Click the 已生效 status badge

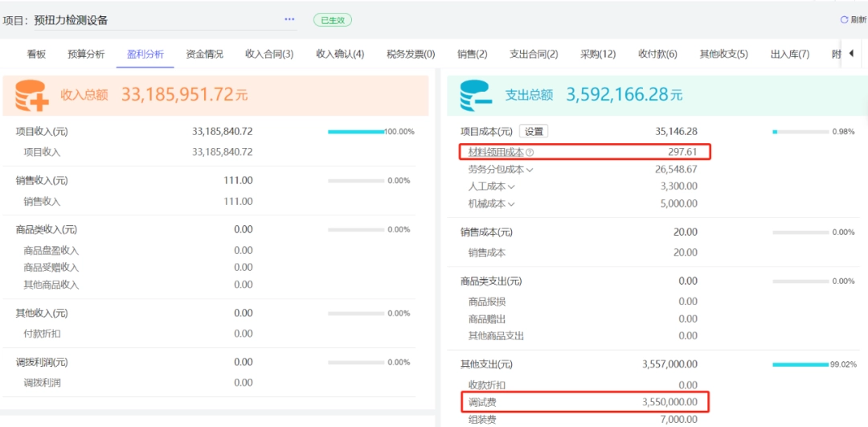pos(332,20)
